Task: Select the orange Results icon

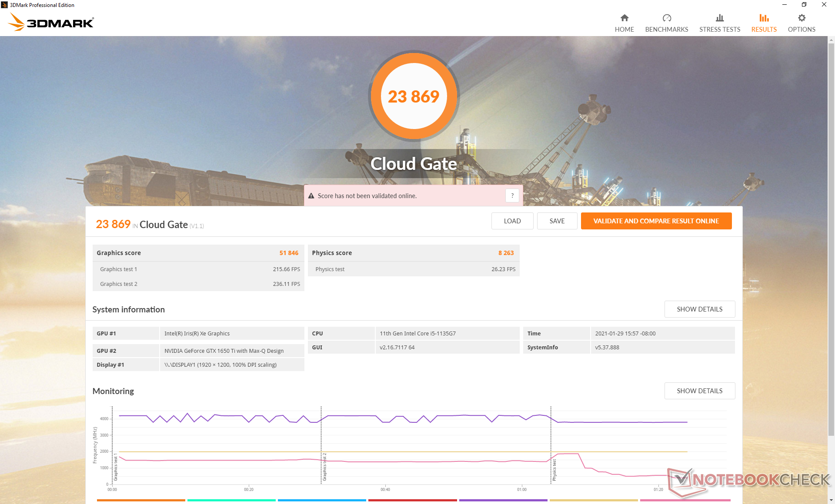Action: [764, 18]
